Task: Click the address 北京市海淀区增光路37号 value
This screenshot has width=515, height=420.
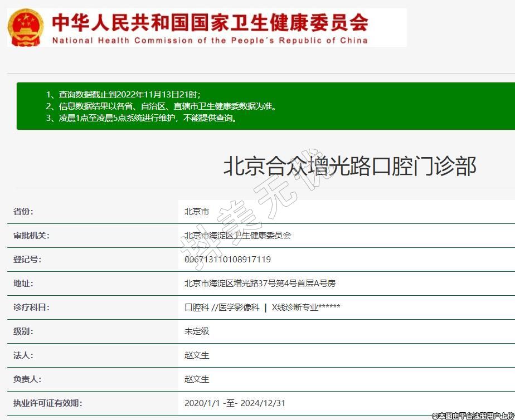Action: click(260, 284)
